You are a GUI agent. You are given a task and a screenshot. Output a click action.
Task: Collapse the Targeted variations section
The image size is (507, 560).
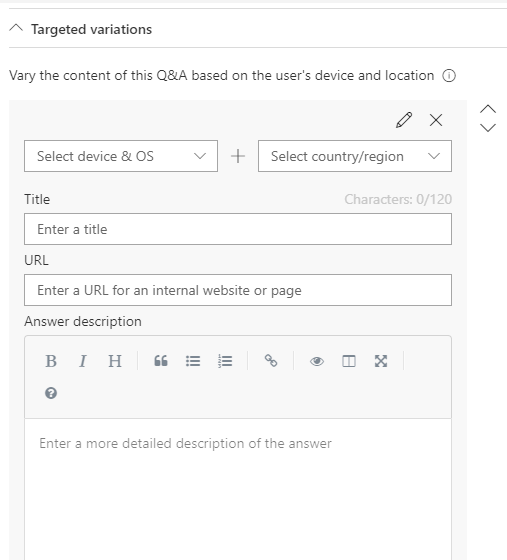tap(16, 28)
